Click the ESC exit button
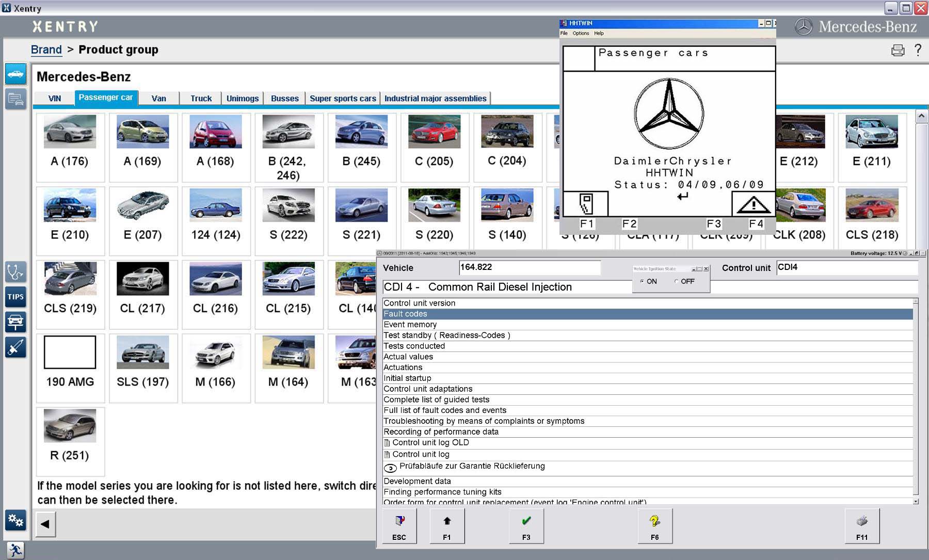The width and height of the screenshot is (929, 560). 399,526
